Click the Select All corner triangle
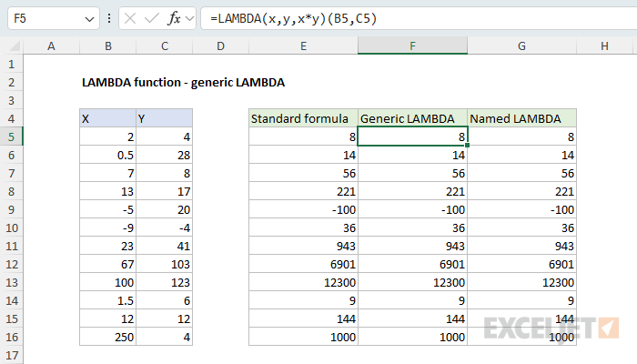637x364 pixels. click(15, 45)
